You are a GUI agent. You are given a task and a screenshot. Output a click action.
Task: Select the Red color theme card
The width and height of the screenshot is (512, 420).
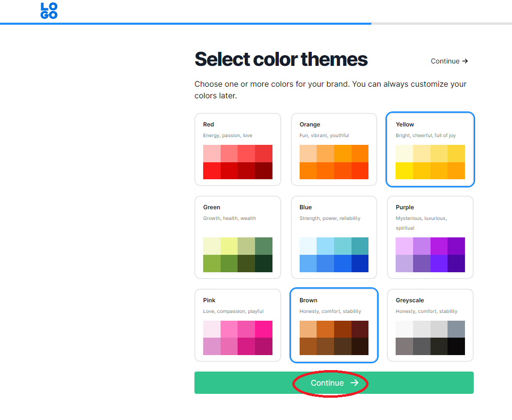pos(238,150)
